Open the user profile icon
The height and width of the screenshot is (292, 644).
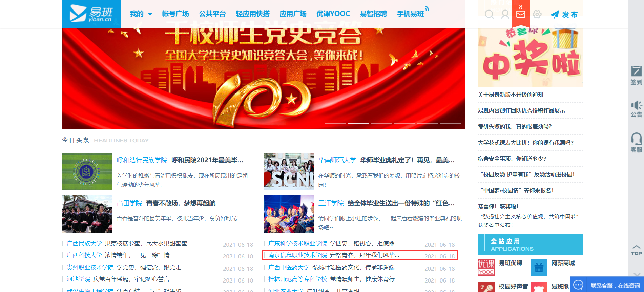pyautogui.click(x=505, y=14)
